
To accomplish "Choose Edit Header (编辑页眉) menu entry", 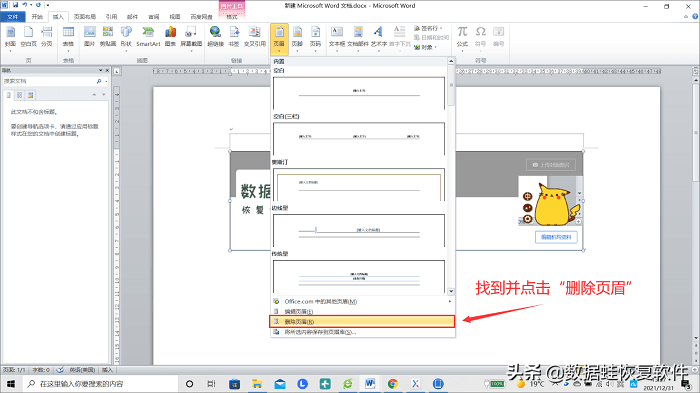I will click(362, 311).
